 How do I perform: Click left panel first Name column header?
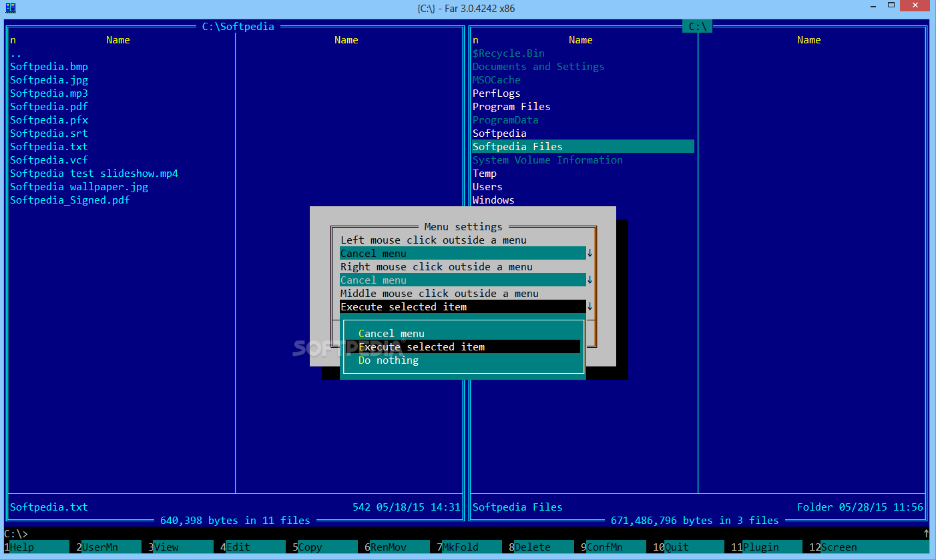pyautogui.click(x=118, y=40)
